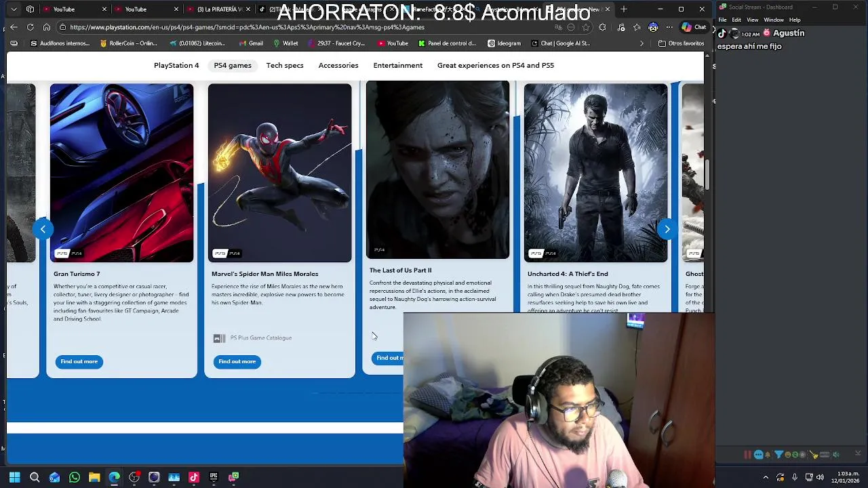Open the RollerCoin bookmark
Viewport: 868px width, 488px height.
click(x=128, y=43)
